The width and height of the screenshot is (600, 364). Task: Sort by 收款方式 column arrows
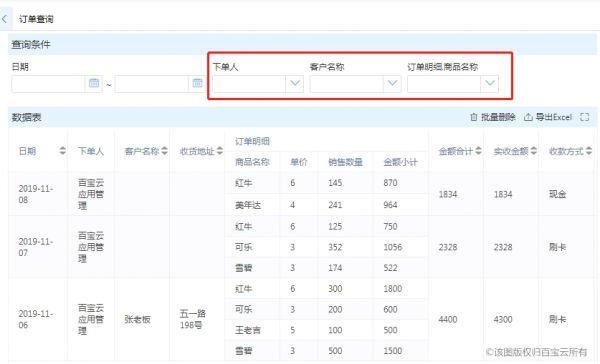[x=589, y=151]
